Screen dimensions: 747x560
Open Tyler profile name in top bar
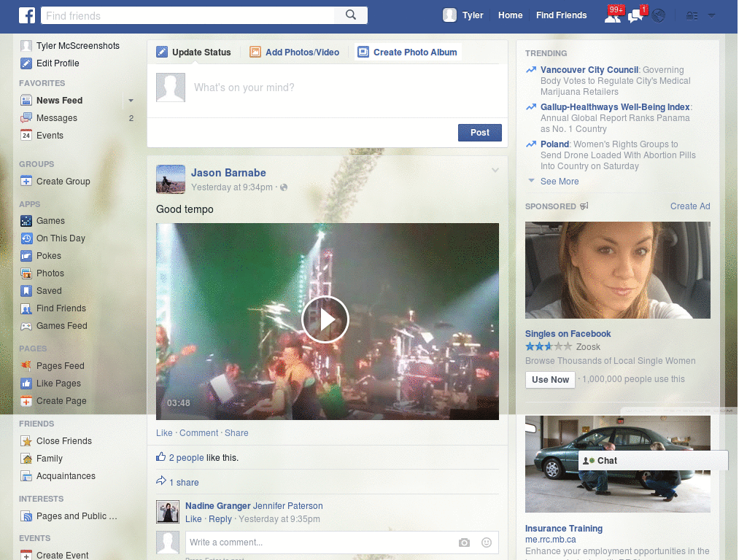(473, 15)
